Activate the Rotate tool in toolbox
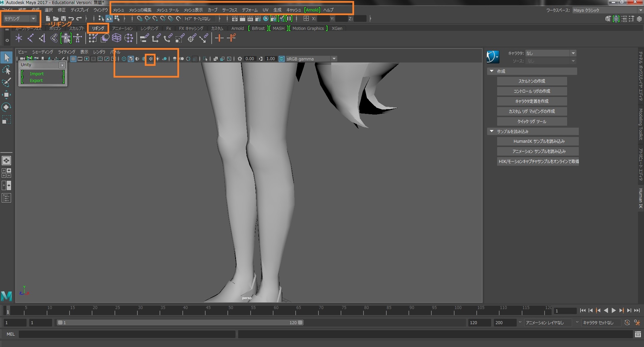644x347 pixels. click(x=6, y=107)
